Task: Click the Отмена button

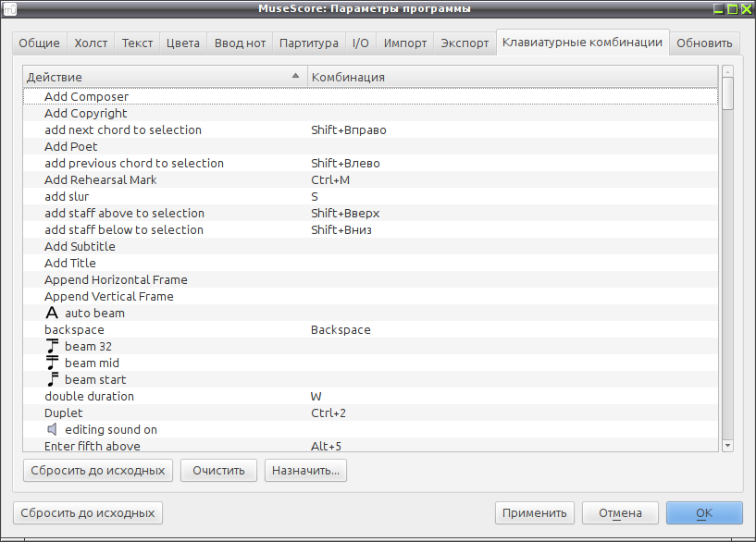Action: (x=620, y=513)
